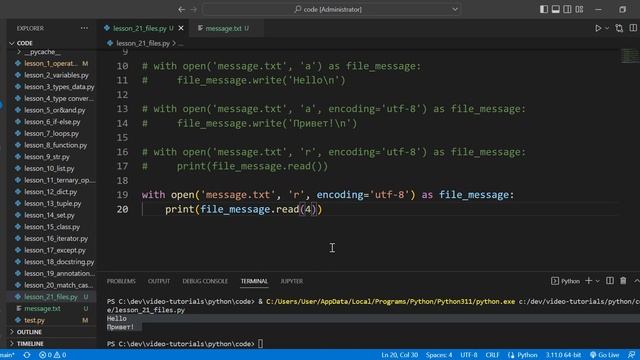Switch to the PROBLEMS panel tab

(x=121, y=281)
